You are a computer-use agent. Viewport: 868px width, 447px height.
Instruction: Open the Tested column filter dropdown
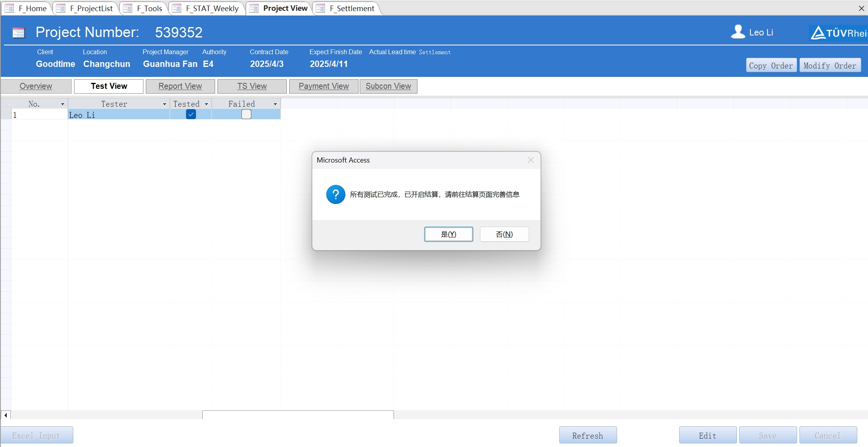(x=206, y=104)
